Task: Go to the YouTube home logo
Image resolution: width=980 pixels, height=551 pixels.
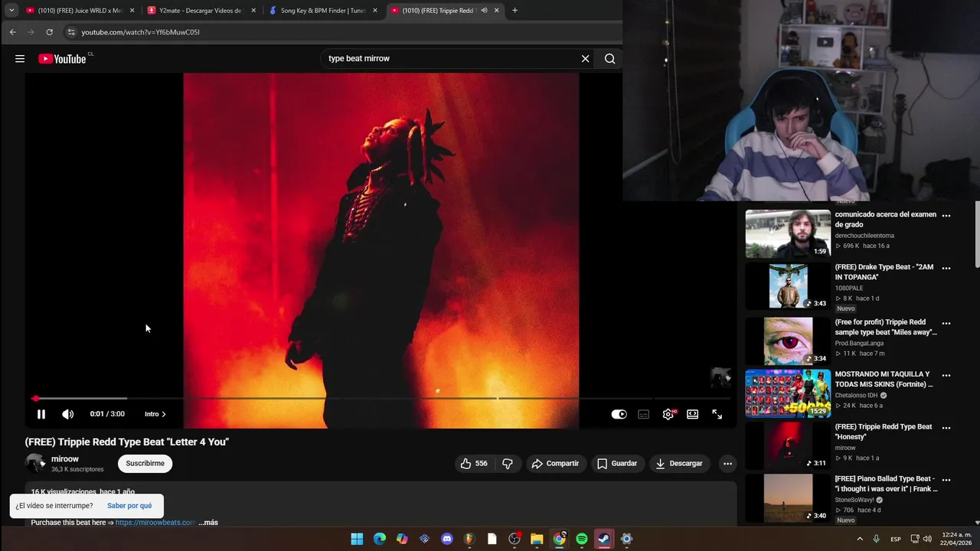Action: tap(62, 59)
